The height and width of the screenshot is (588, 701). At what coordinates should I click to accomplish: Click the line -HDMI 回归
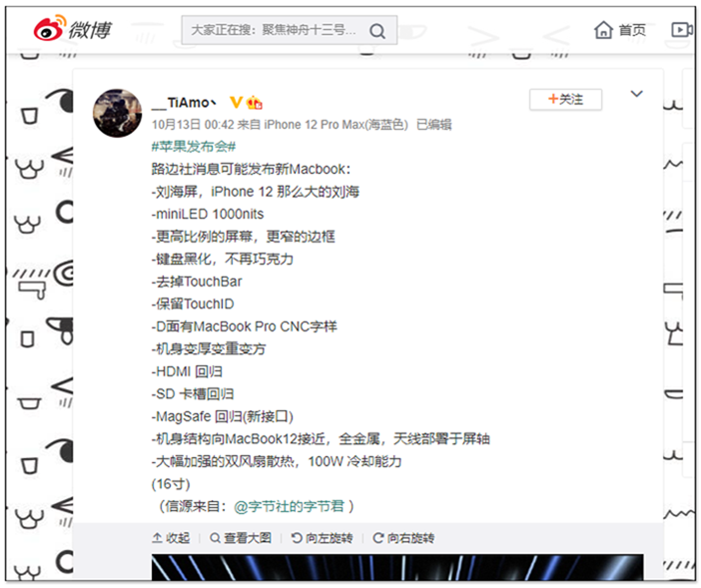[187, 371]
